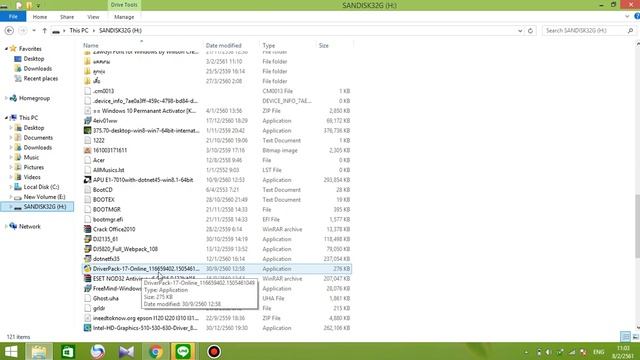Select the Crack Office2010 WinRAR archive icon

(87, 229)
